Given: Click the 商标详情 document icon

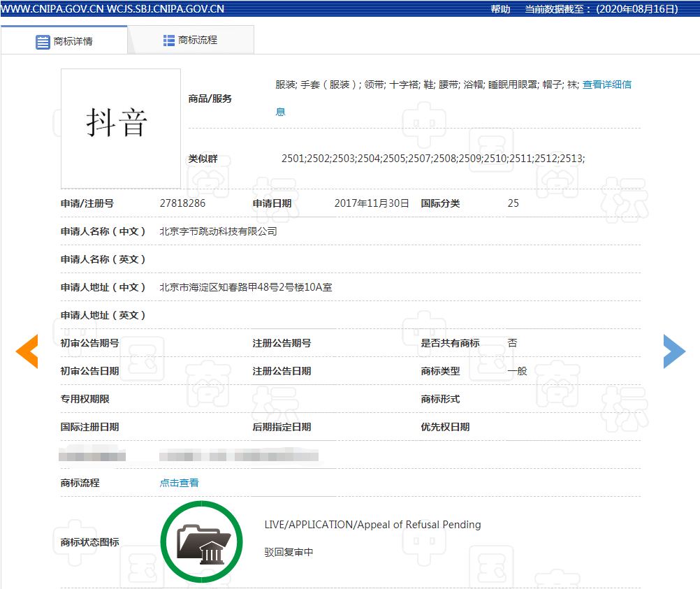Looking at the screenshot, I should (x=43, y=42).
